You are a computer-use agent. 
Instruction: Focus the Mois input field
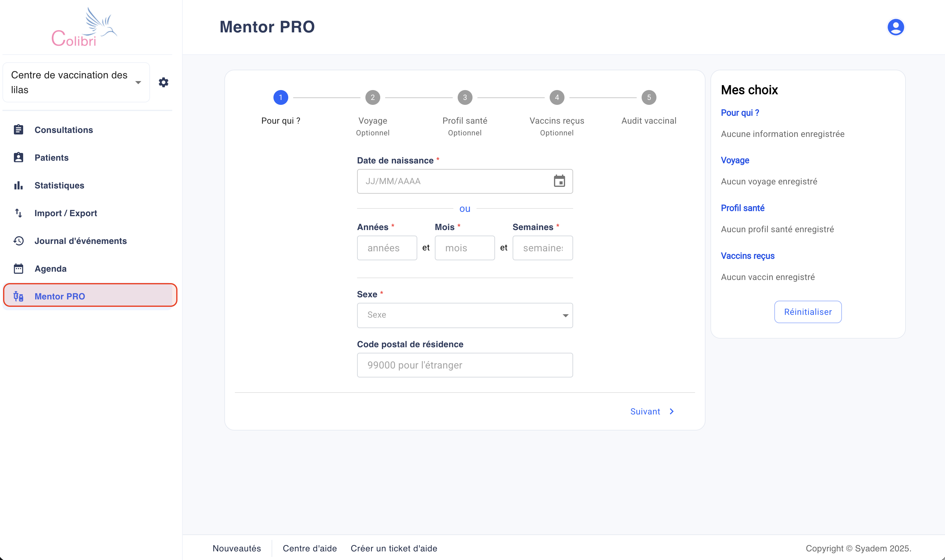464,248
